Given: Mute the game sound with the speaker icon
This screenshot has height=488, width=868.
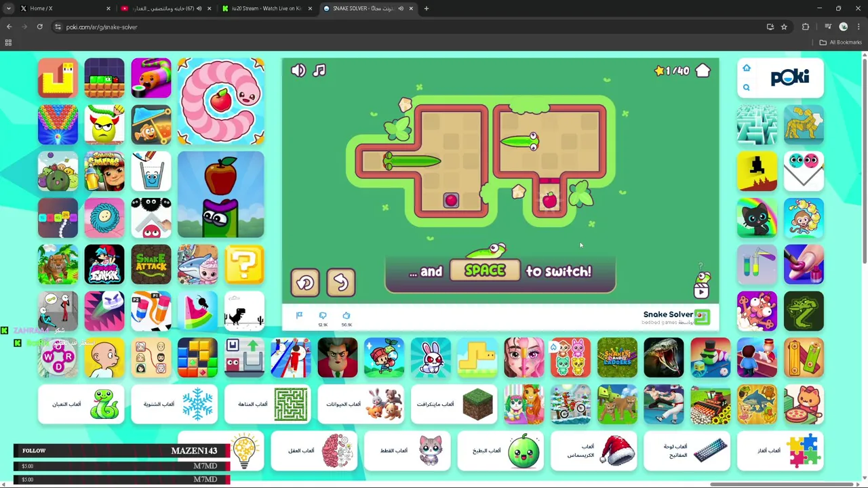Looking at the screenshot, I should coord(298,70).
